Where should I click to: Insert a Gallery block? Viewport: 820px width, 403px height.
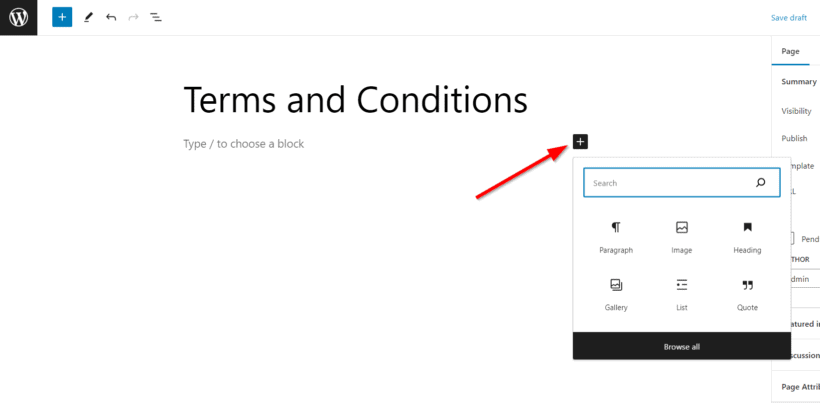(616, 294)
